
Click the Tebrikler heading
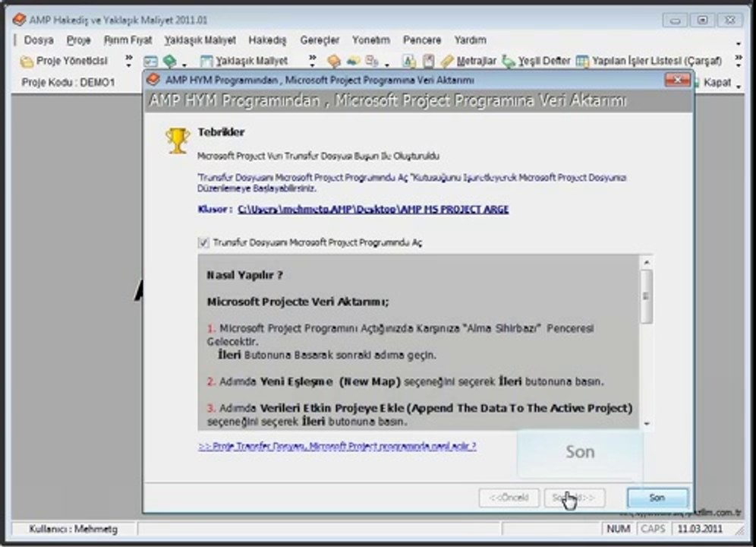coord(221,131)
